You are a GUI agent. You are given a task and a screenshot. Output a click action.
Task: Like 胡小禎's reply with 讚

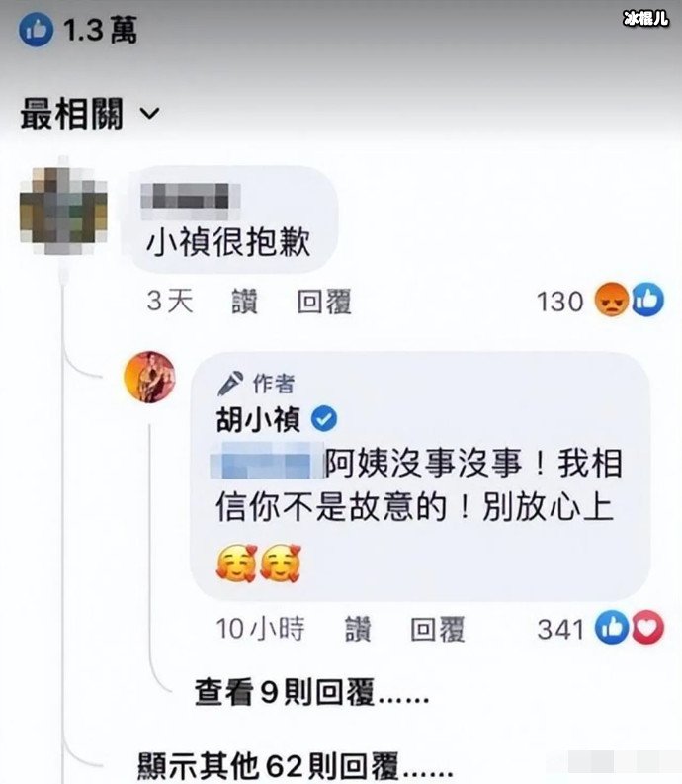pyautogui.click(x=358, y=629)
